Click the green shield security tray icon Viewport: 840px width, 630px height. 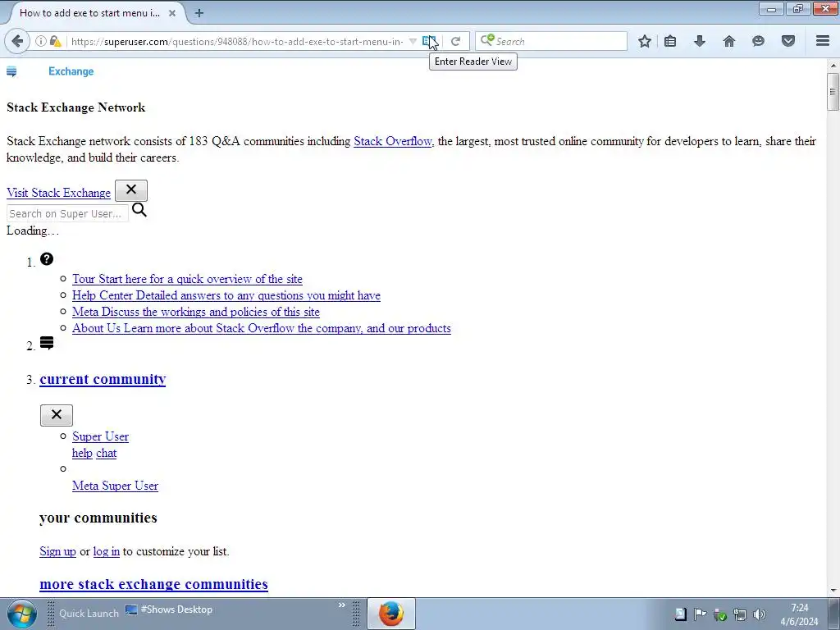click(x=720, y=614)
